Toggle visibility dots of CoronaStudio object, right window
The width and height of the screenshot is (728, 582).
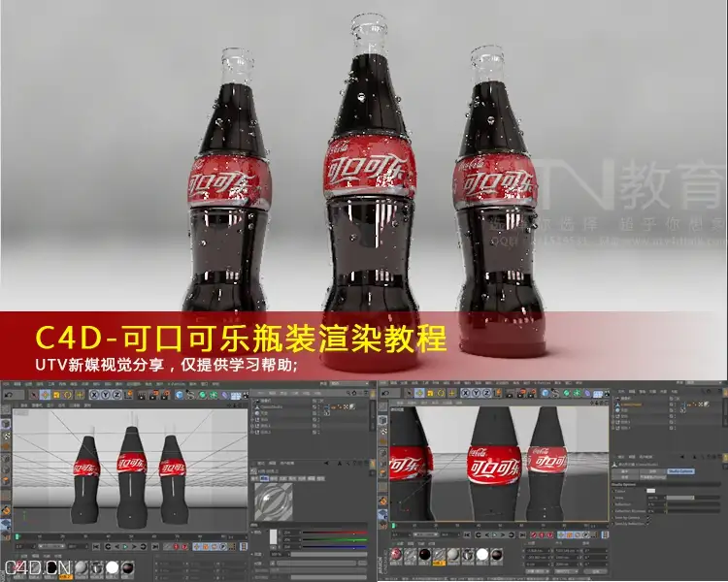pos(675,404)
